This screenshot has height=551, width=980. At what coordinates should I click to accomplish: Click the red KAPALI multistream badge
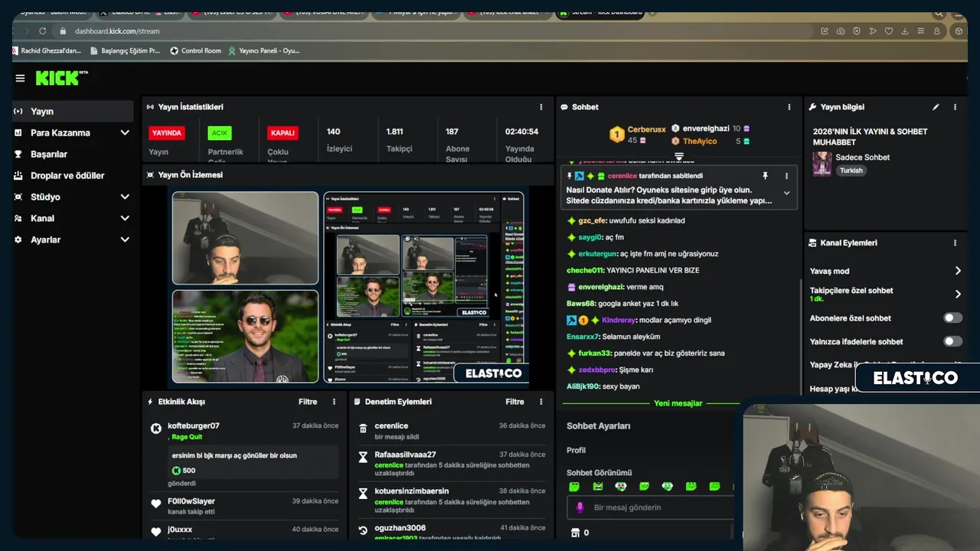pos(283,132)
